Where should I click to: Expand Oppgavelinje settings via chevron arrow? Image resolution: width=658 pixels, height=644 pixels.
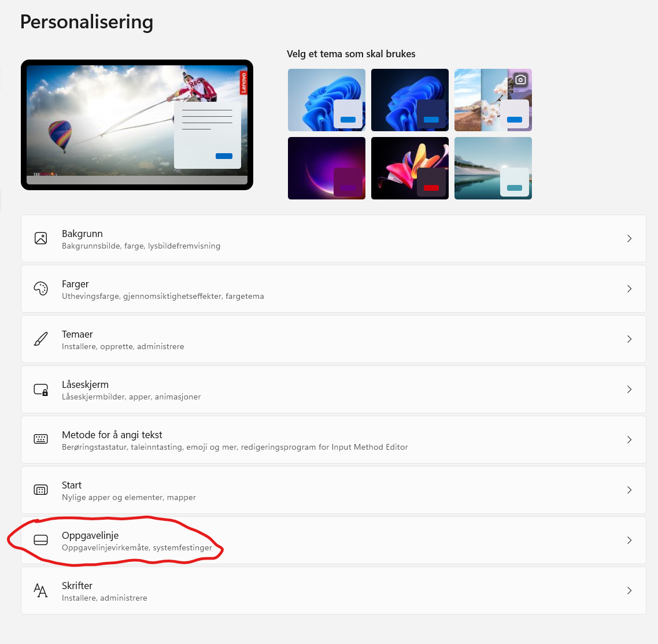click(629, 540)
